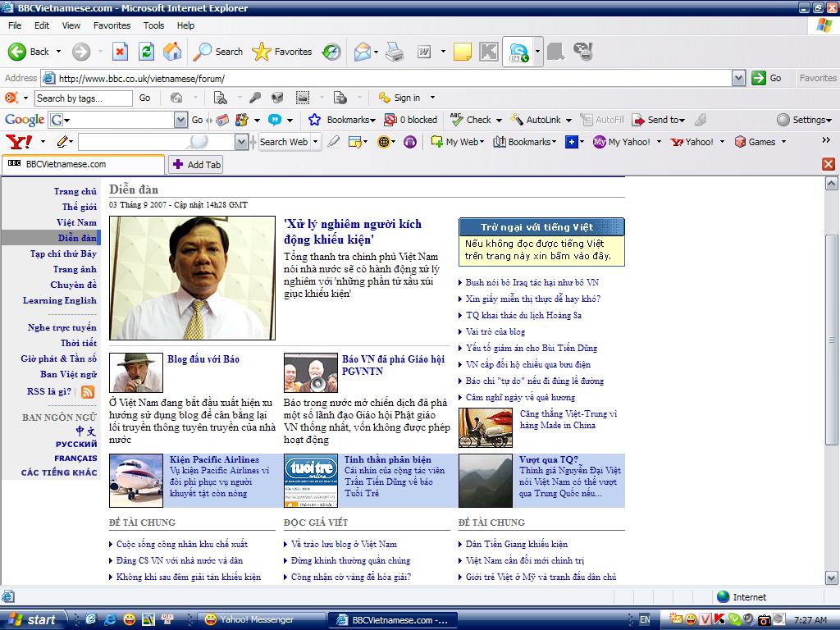This screenshot has width=840, height=630.
Task: Open the File menu
Action: click(x=15, y=25)
